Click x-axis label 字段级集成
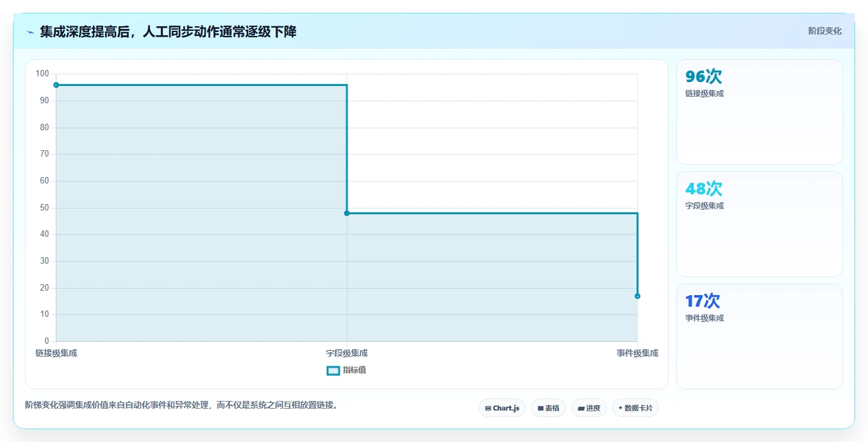The image size is (868, 442). pos(347,353)
